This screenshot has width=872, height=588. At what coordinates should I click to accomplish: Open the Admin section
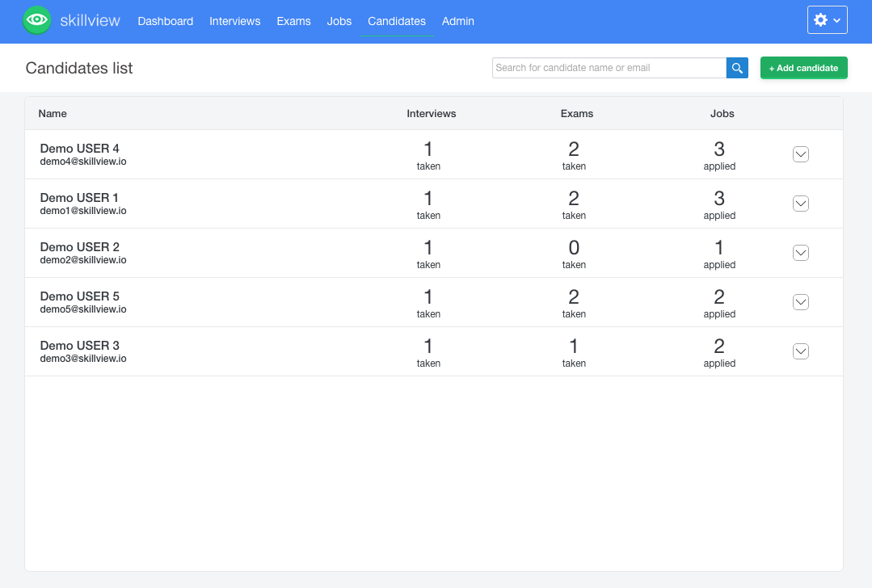point(457,21)
